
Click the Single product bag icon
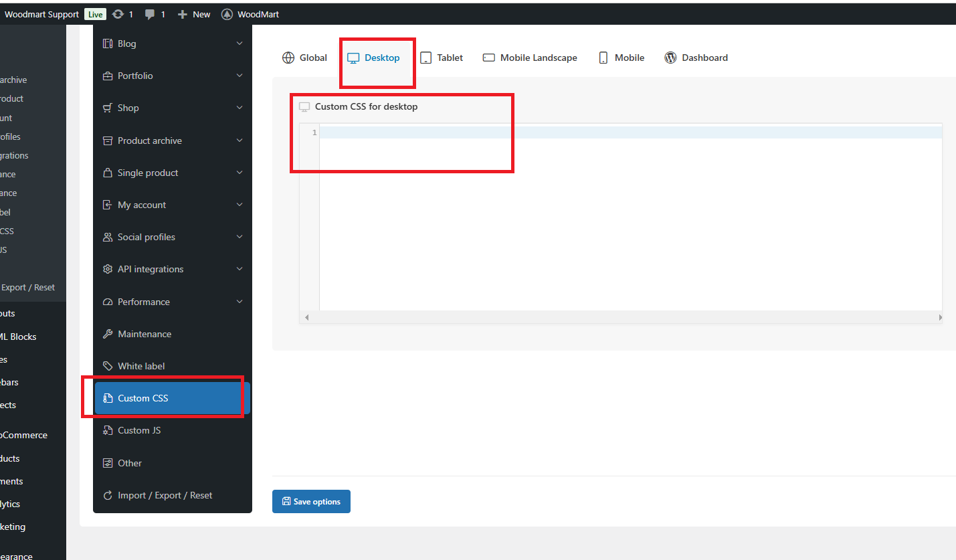tap(107, 173)
